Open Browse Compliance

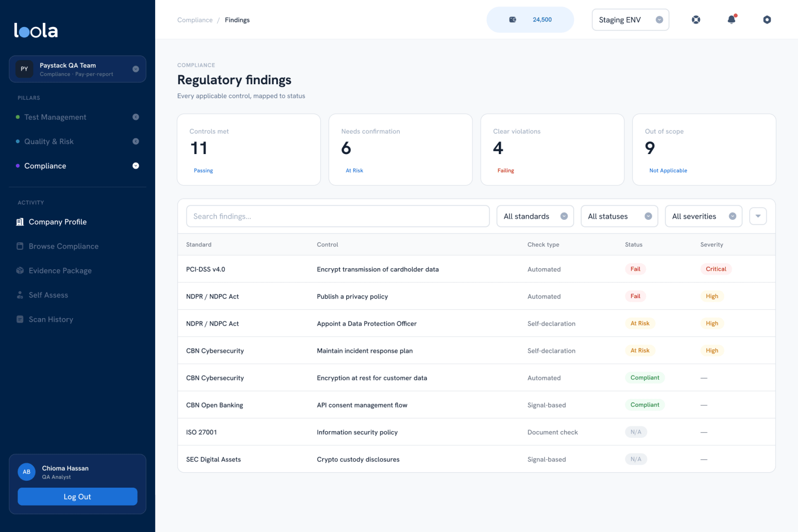(64, 246)
